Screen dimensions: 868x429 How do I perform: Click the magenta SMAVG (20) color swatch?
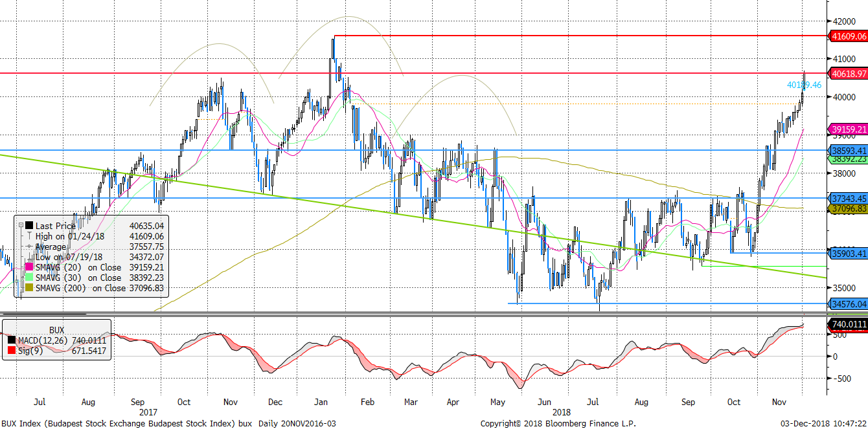point(29,267)
